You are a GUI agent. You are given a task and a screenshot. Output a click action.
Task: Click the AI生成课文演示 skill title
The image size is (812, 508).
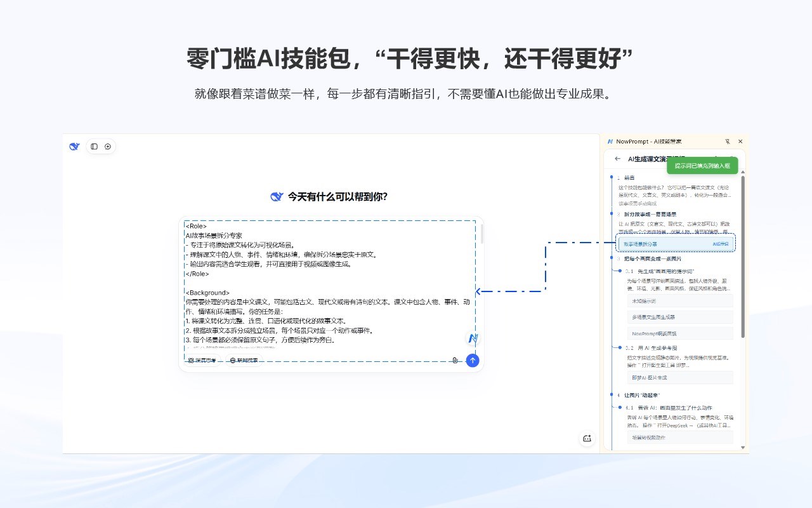[656, 159]
